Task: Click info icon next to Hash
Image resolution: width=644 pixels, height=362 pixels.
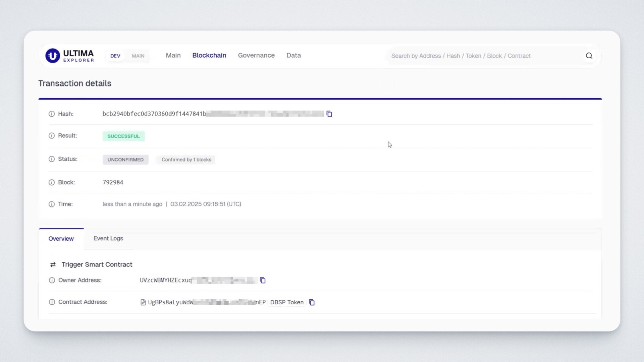Action: pos(52,114)
